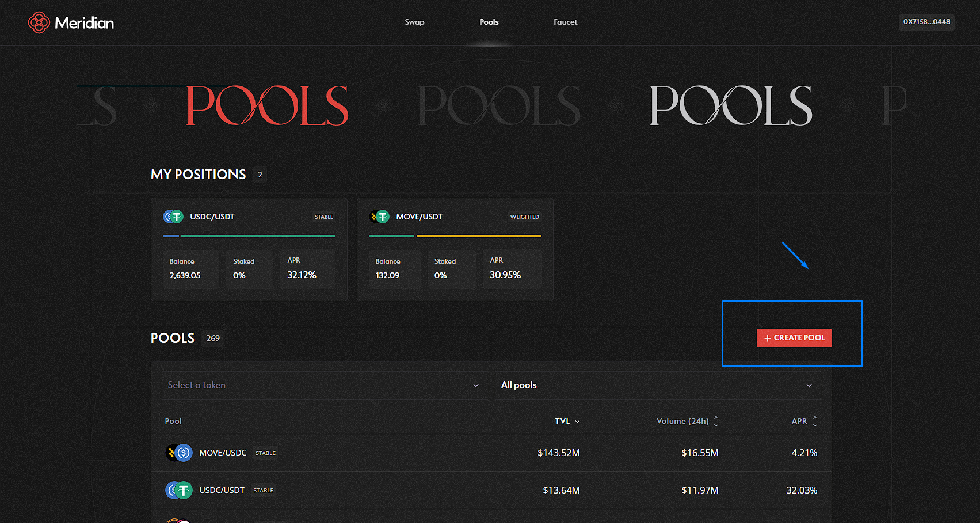Image resolution: width=980 pixels, height=523 pixels.
Task: Click the $11.97M volume value
Action: (700, 490)
